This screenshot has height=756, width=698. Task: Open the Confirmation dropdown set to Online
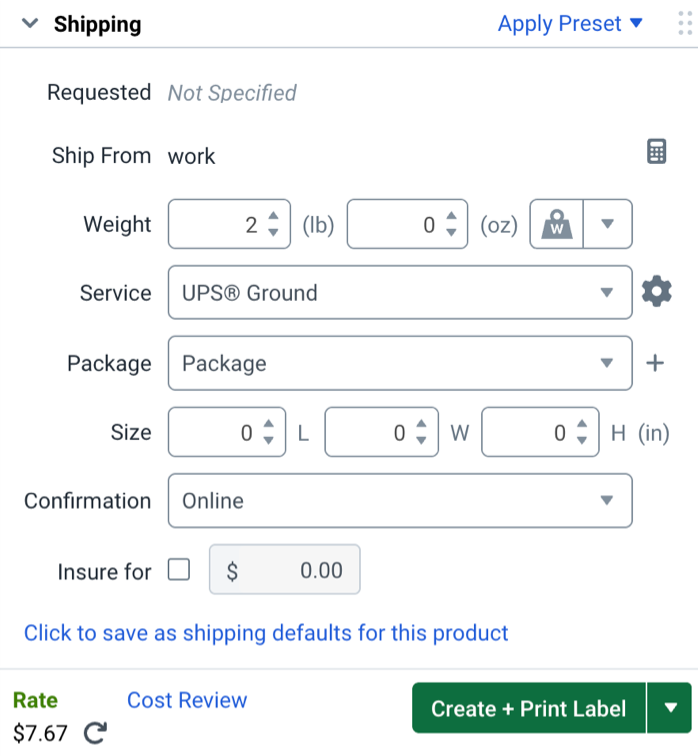(400, 500)
